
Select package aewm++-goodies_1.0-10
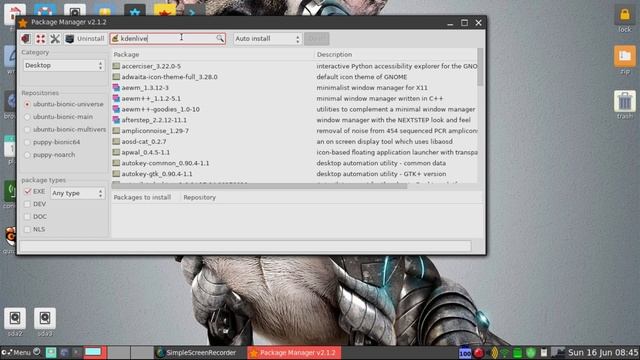pos(294,109)
